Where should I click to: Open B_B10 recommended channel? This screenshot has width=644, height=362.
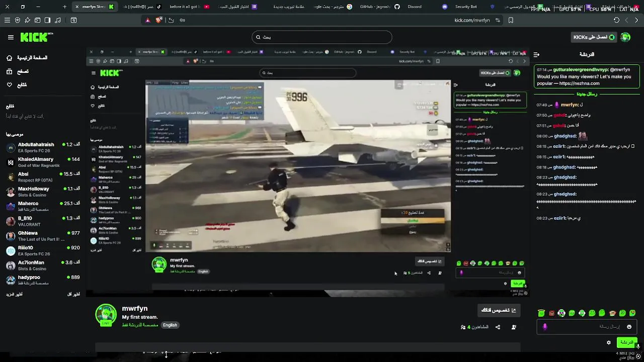pyautogui.click(x=43, y=221)
